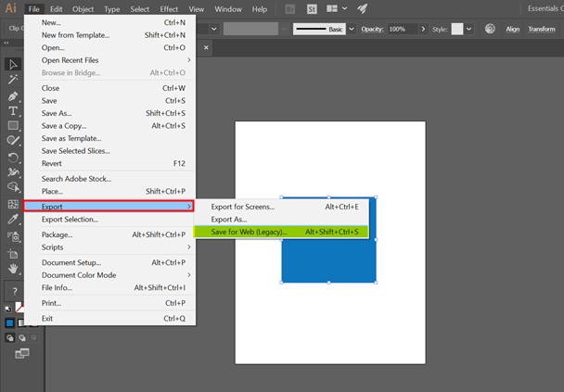
Task: Collapse the tools panel double-arrow
Action: [x=6, y=43]
